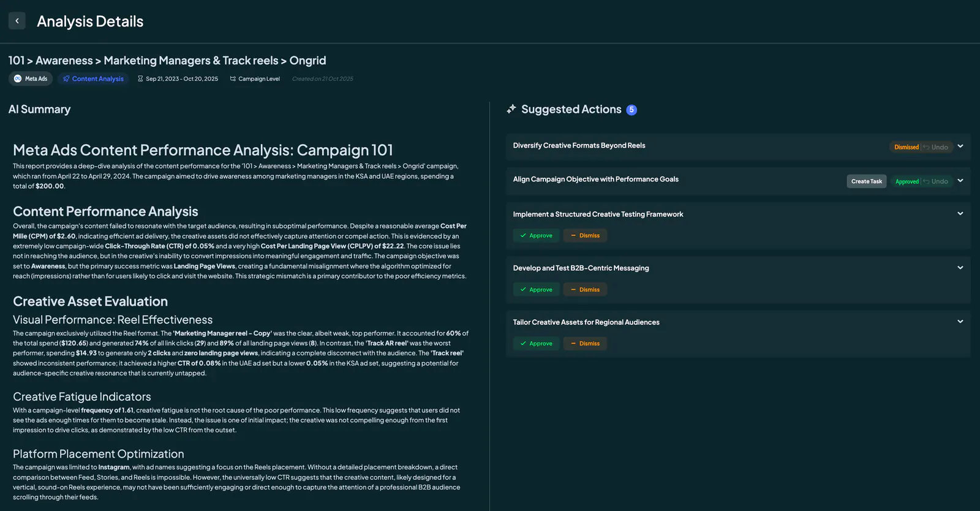Dismiss Implement a Structured Creative Testing Framework
Screen dimensions: 980x511
[586, 235]
